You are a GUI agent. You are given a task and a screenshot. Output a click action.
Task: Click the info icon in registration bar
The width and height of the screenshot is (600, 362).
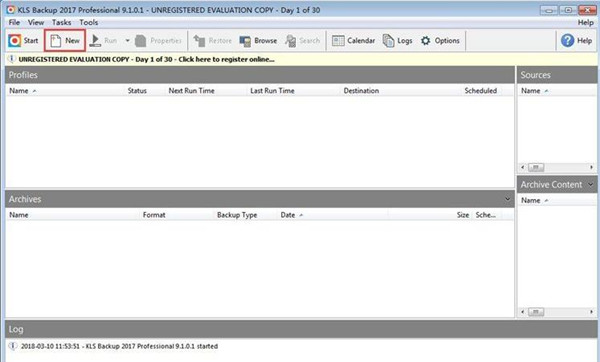(x=11, y=59)
